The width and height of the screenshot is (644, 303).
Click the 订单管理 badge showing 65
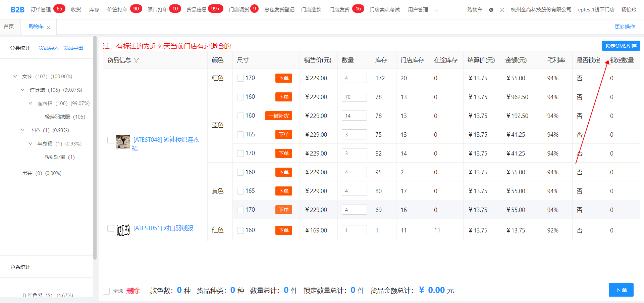(59, 9)
